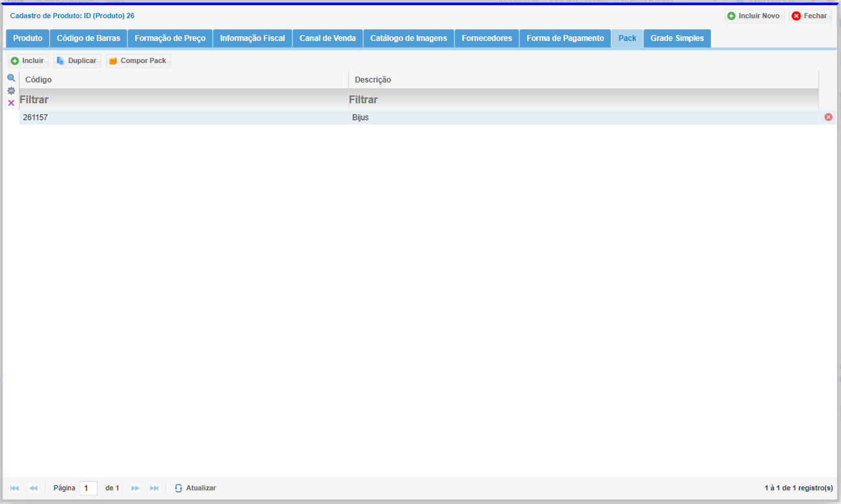Go to first page of records
This screenshot has height=504, width=841.
tap(14, 488)
